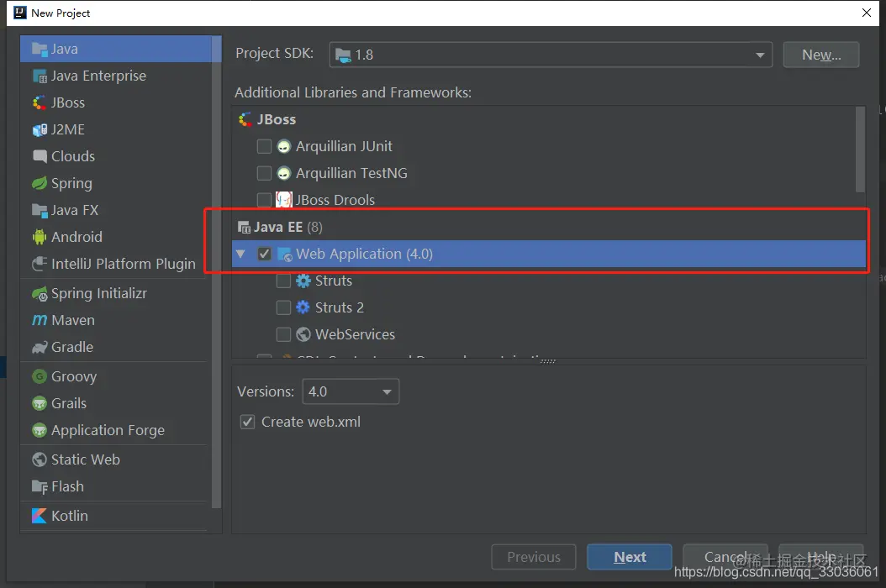Click the Java Enterprise icon

pyautogui.click(x=40, y=76)
